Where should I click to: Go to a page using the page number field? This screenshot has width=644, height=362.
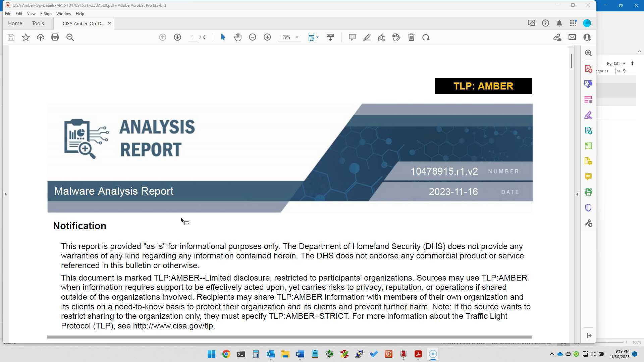tap(193, 37)
